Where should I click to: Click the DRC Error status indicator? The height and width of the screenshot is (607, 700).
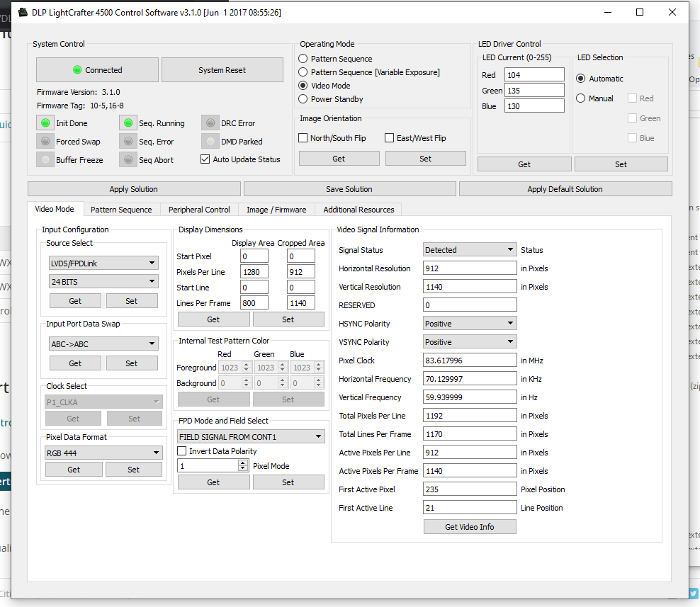210,123
